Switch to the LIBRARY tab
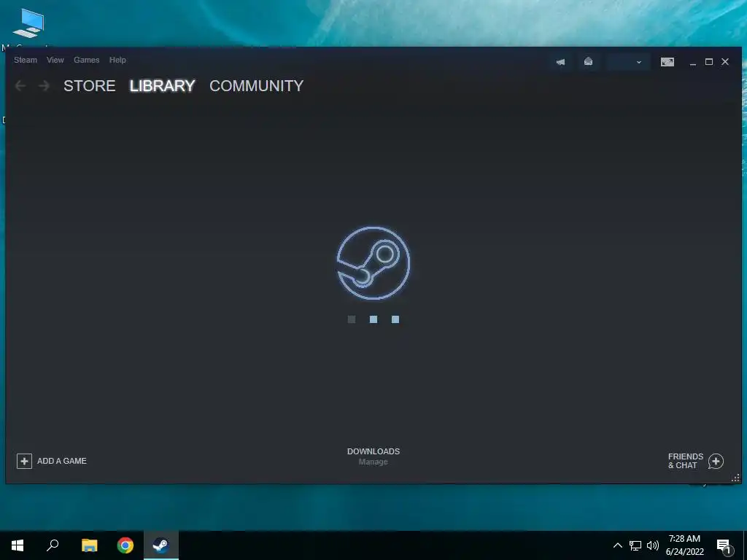Screen dimensions: 747x560 pyautogui.click(x=163, y=86)
